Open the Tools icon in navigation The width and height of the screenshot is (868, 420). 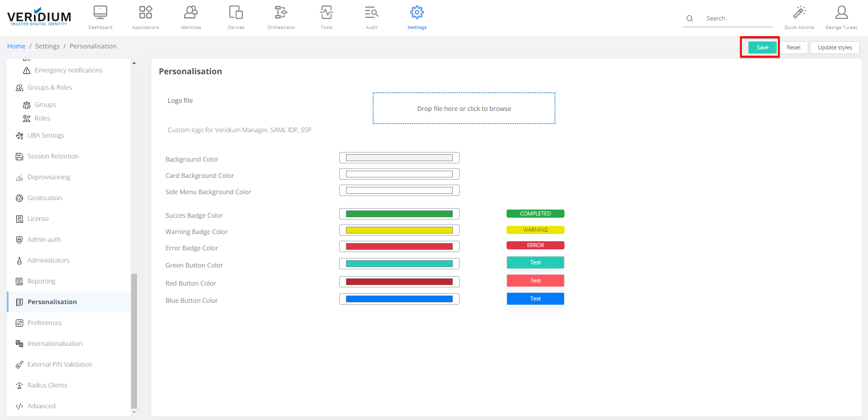click(326, 13)
